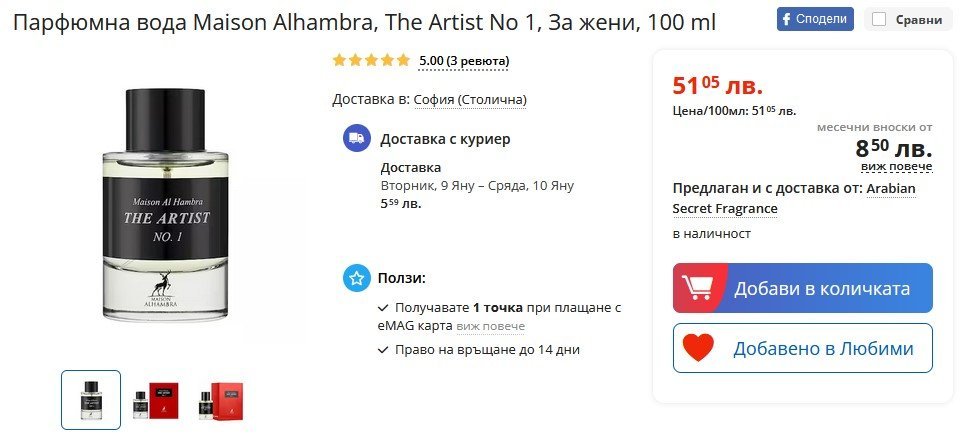
Task: Expand виж повече for eMAG card points
Action: 490,326
